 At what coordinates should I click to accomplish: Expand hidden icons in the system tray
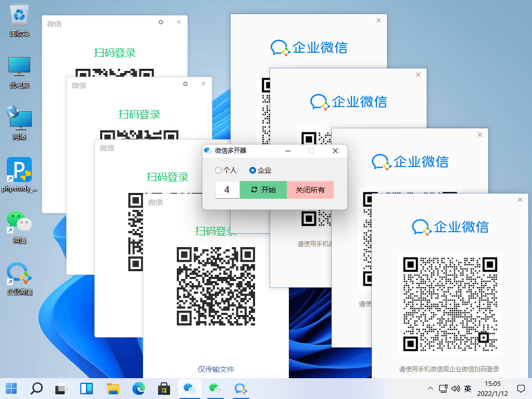click(430, 389)
